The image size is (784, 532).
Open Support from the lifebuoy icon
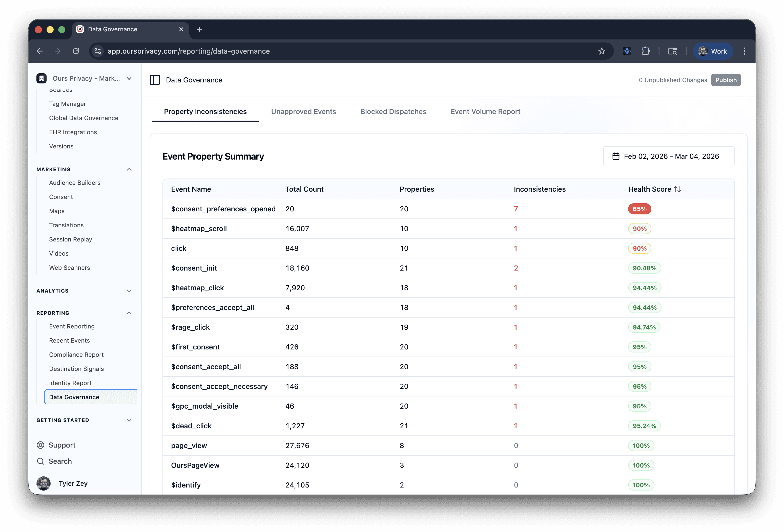tap(40, 445)
